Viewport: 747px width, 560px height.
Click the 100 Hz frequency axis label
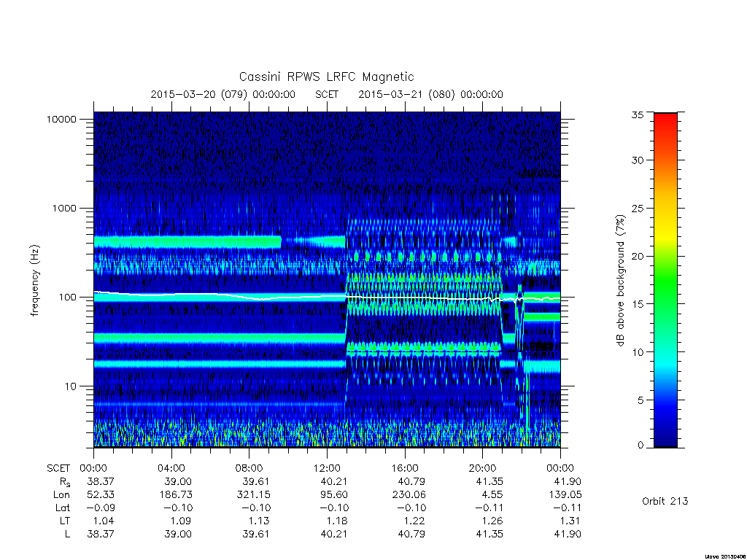[x=66, y=297]
